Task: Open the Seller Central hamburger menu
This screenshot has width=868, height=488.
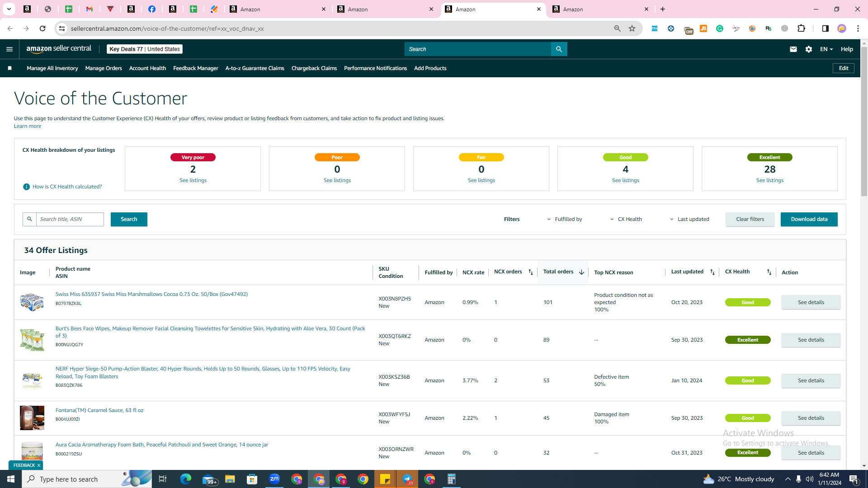Action: pos(9,49)
